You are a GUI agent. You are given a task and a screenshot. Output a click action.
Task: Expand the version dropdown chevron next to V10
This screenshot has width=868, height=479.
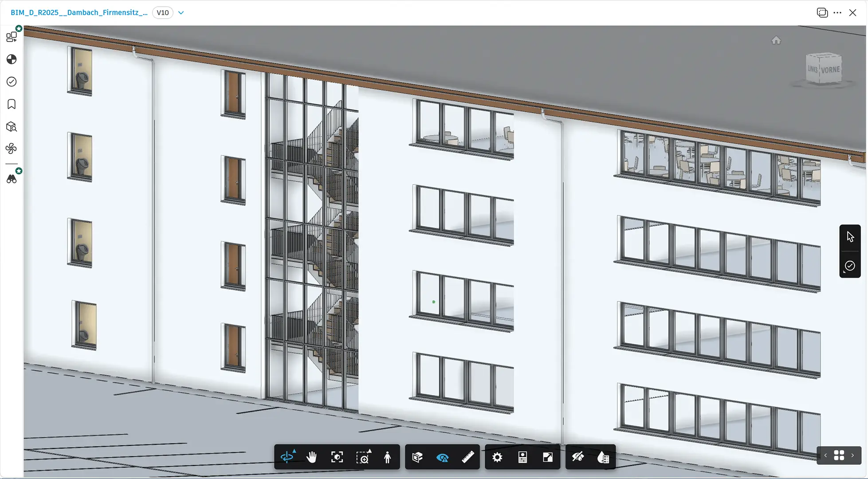pyautogui.click(x=181, y=12)
